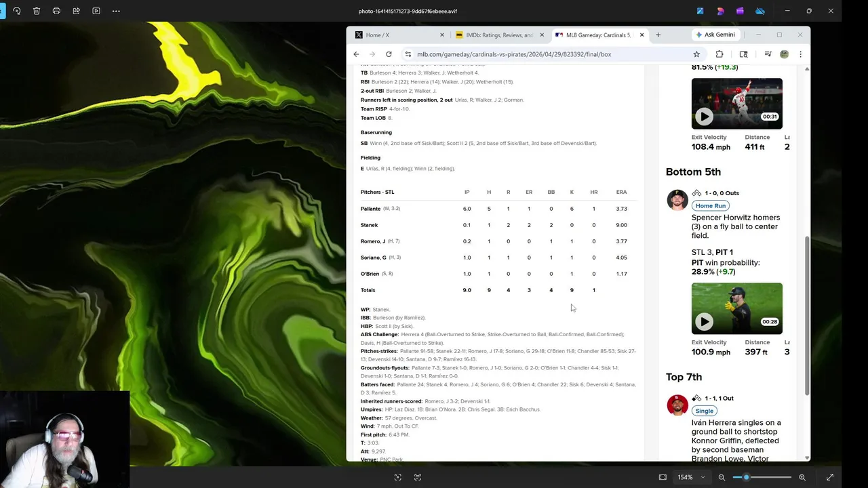The height and width of the screenshot is (488, 868).
Task: Click the OneDrive cloud icon in Photos
Action: 760,11
